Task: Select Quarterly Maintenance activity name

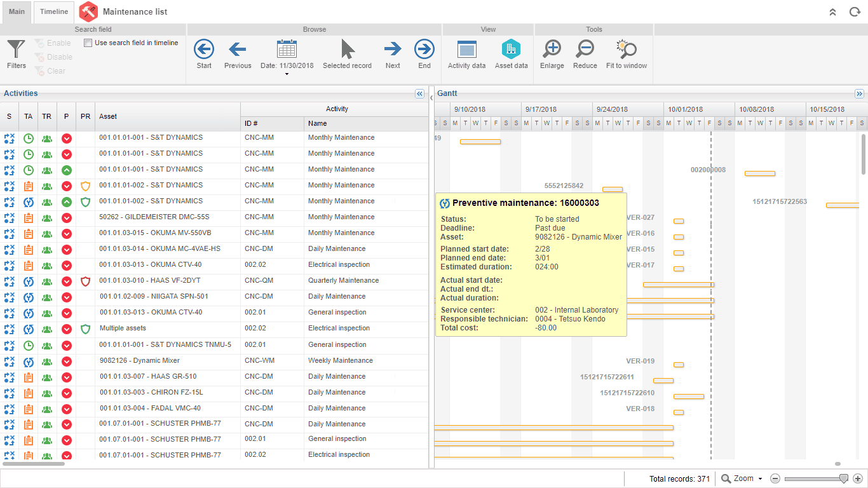Action: [343, 281]
